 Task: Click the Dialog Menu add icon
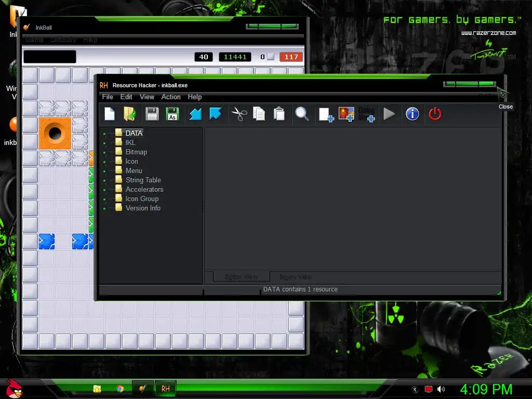click(x=366, y=114)
